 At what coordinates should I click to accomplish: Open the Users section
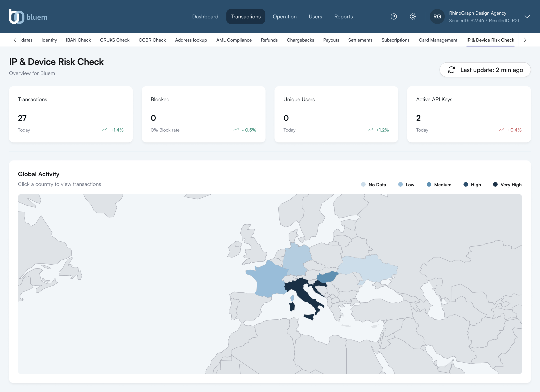coord(315,16)
